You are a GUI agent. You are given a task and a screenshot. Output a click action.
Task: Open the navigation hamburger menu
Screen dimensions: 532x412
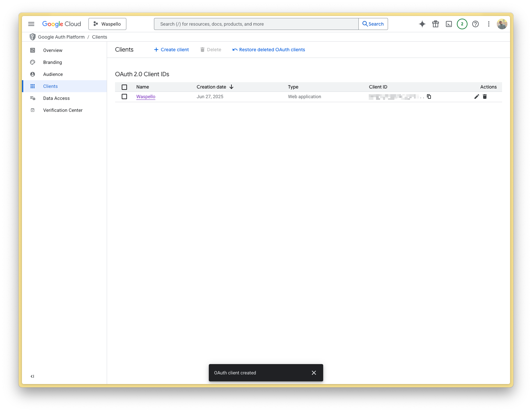31,24
